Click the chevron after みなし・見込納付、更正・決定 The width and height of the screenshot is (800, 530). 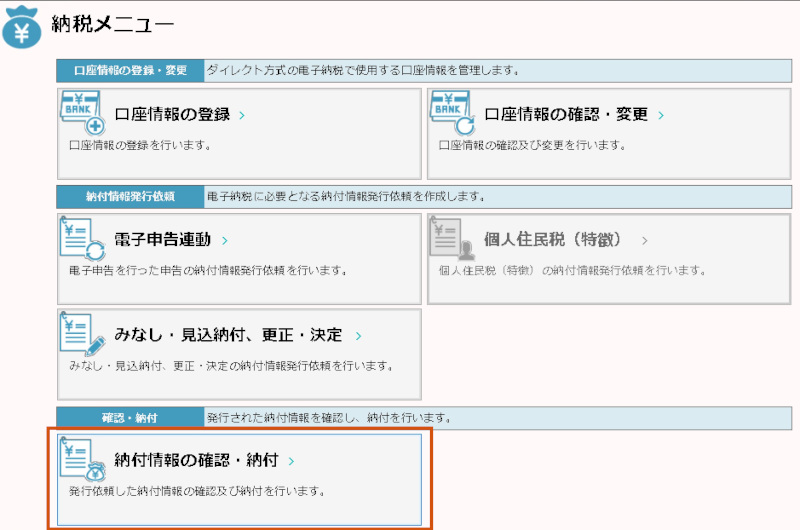pyautogui.click(x=358, y=336)
